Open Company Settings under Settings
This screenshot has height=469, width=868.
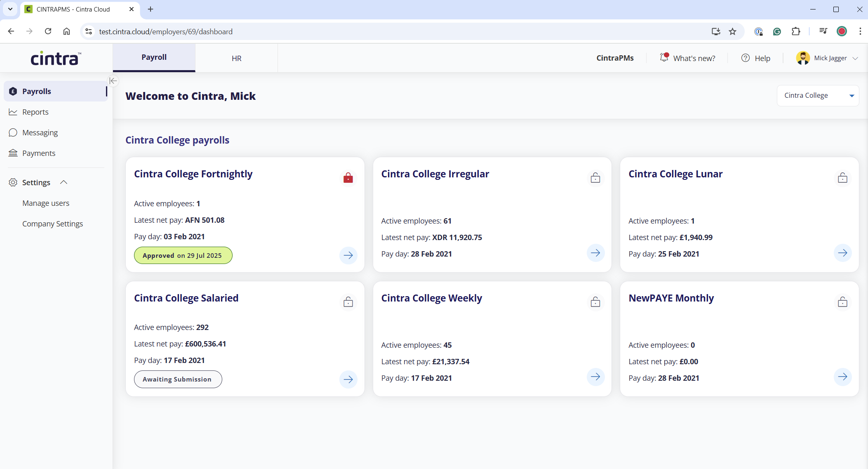[x=52, y=224]
